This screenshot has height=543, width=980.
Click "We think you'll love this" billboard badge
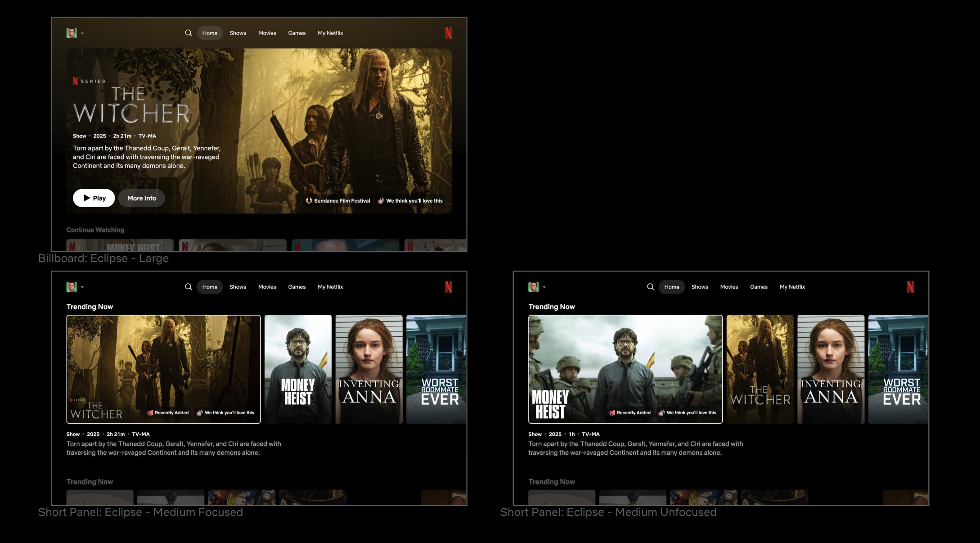pos(410,201)
